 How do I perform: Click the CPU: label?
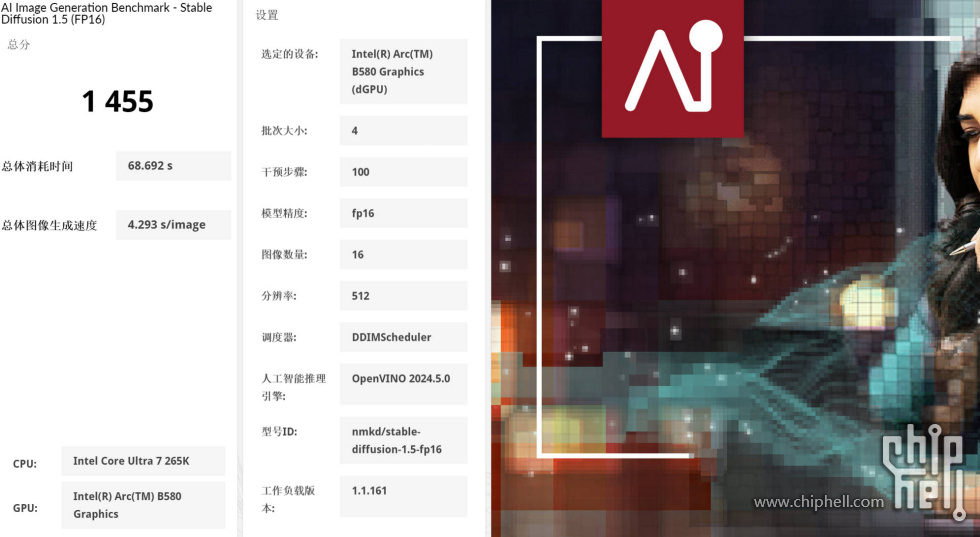[x=25, y=464]
